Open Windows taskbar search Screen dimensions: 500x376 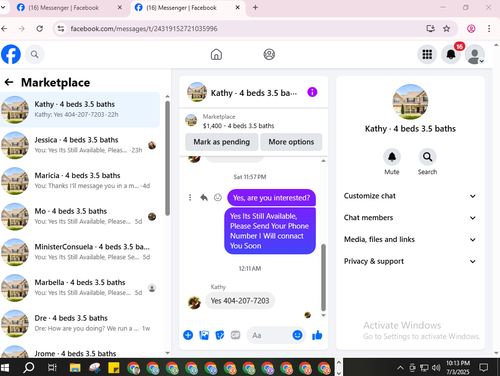tap(29, 367)
